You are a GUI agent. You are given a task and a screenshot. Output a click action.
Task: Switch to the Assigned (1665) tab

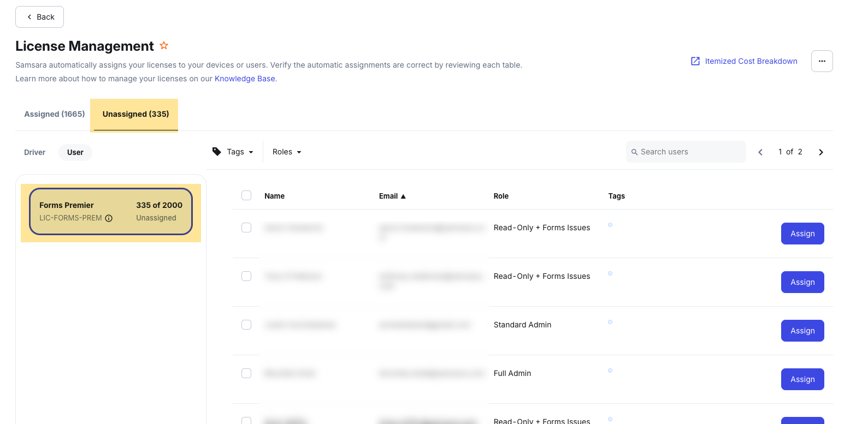(x=55, y=114)
